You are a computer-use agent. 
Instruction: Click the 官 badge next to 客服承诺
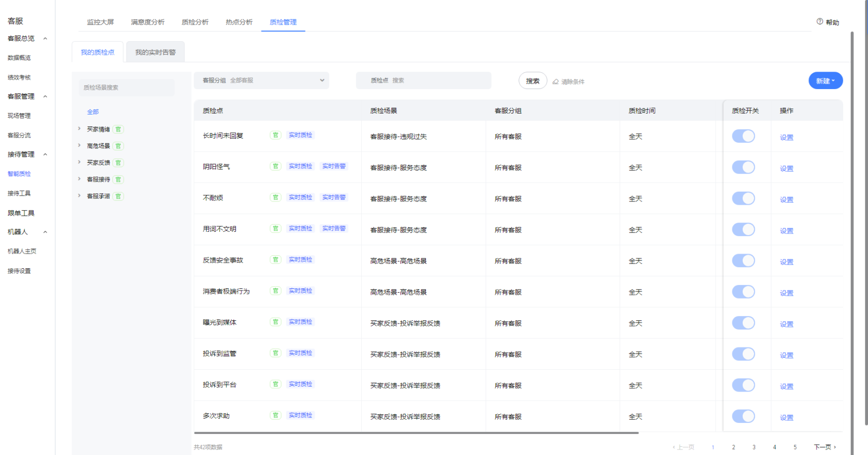click(x=118, y=196)
